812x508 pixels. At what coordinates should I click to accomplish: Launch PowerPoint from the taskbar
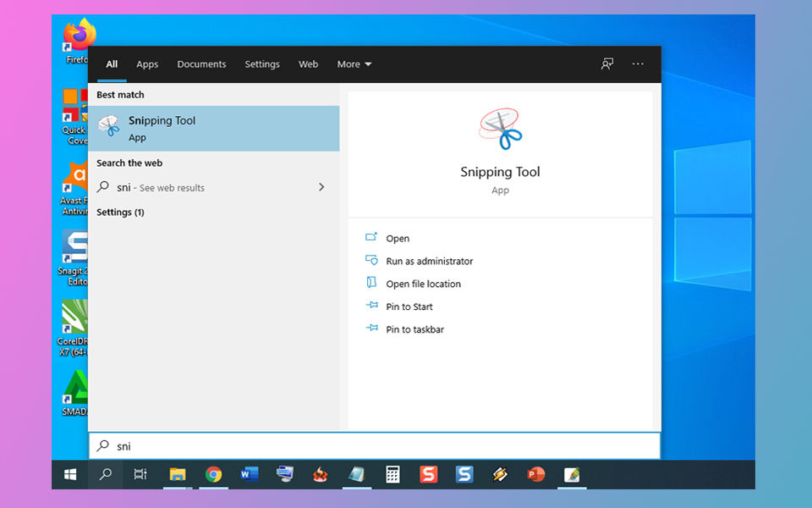(x=535, y=473)
